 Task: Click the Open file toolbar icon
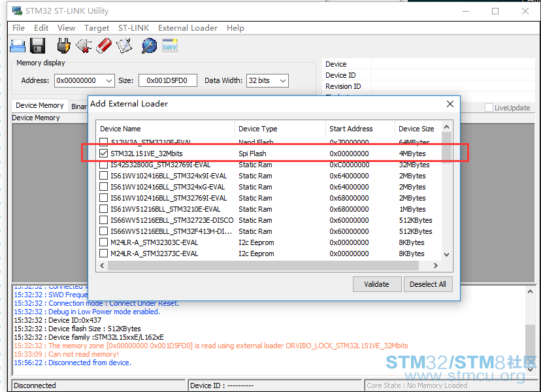(17, 46)
